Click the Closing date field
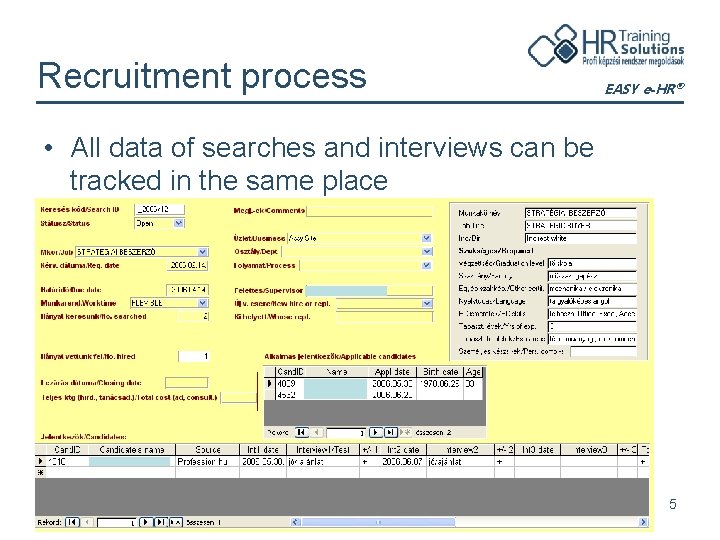The height and width of the screenshot is (540, 720). point(186,382)
